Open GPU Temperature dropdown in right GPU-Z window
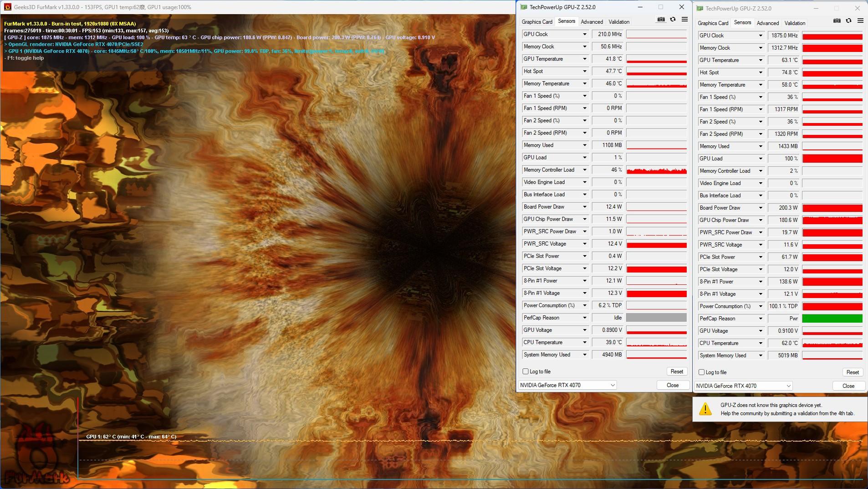The width and height of the screenshot is (868, 489). (x=761, y=60)
